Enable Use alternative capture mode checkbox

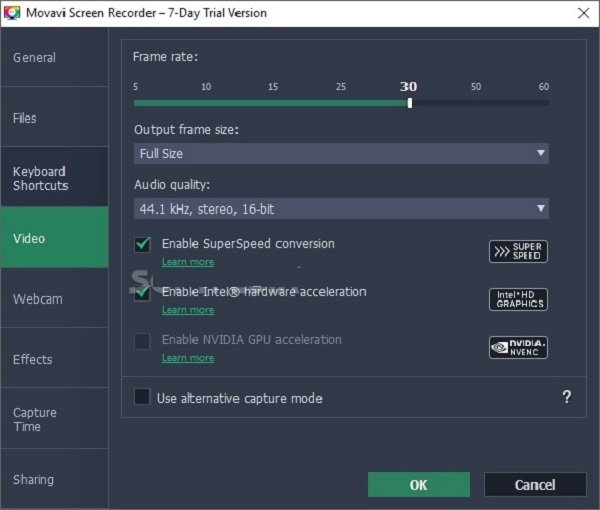[x=142, y=397]
